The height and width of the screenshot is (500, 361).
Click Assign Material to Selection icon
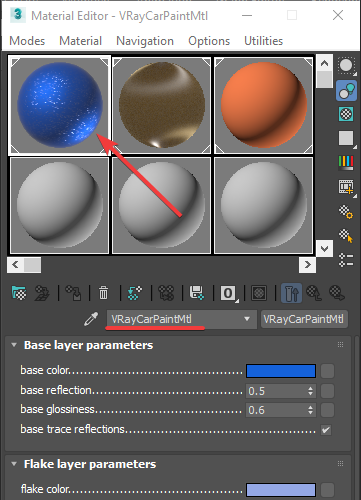pos(73,293)
